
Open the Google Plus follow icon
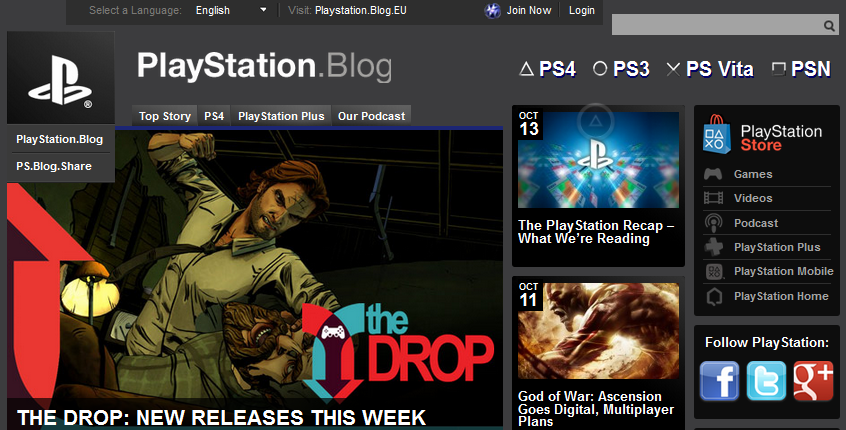point(813,381)
